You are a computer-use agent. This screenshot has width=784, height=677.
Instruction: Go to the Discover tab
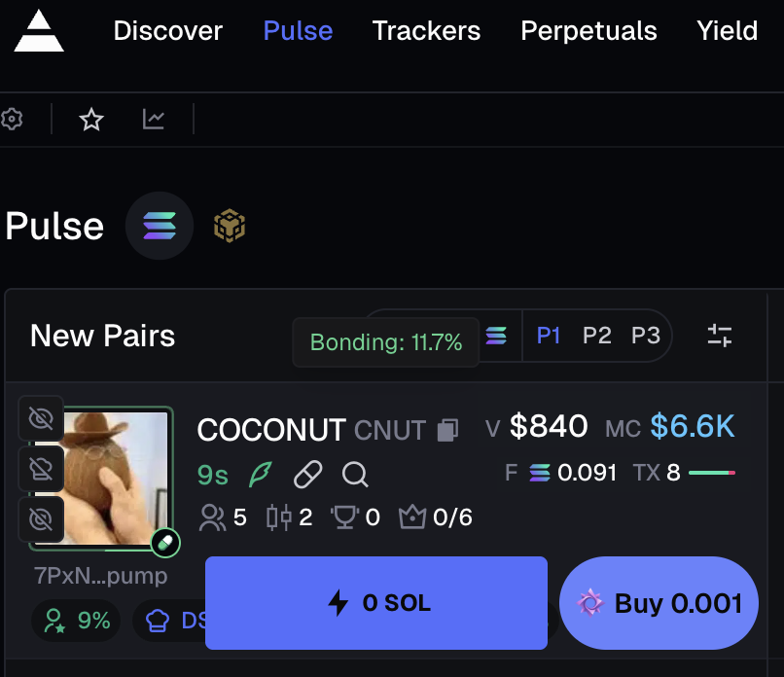[x=167, y=31]
